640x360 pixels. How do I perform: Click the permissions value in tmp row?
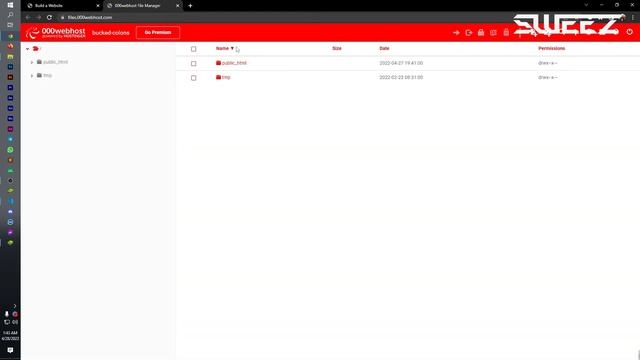pyautogui.click(x=548, y=77)
